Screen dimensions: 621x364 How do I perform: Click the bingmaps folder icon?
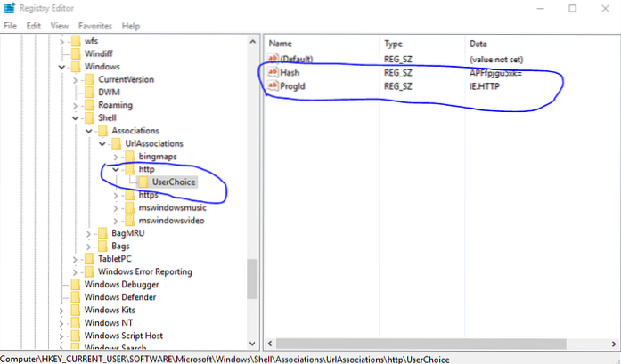click(x=129, y=156)
